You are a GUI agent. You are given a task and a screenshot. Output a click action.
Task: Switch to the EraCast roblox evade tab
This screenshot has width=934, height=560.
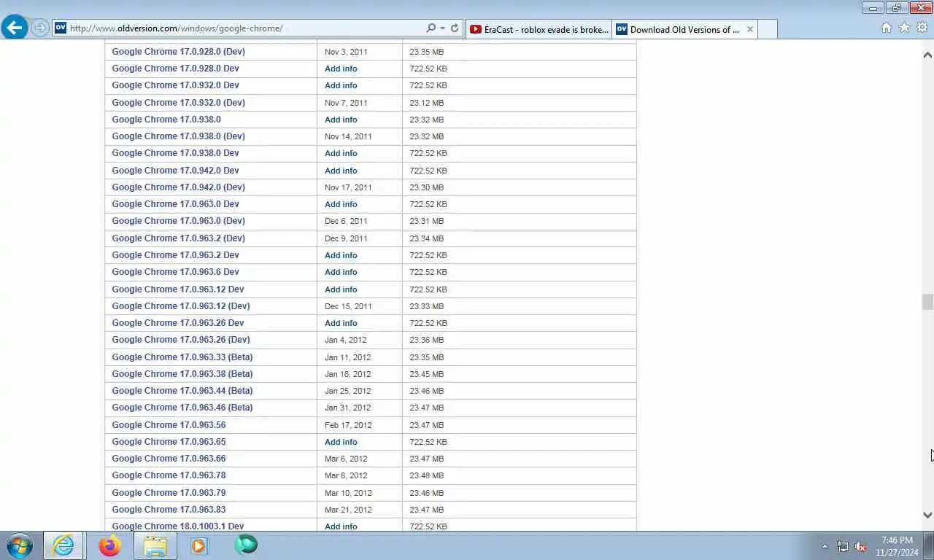coord(539,29)
